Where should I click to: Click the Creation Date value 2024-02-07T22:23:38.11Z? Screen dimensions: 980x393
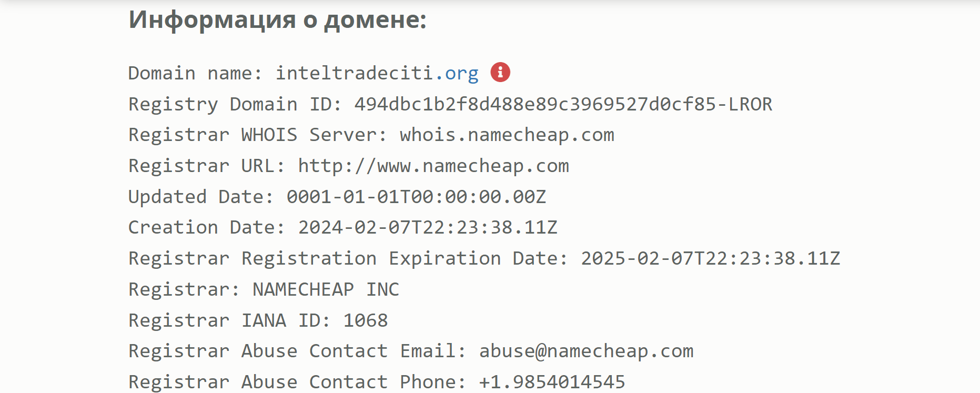[428, 227]
